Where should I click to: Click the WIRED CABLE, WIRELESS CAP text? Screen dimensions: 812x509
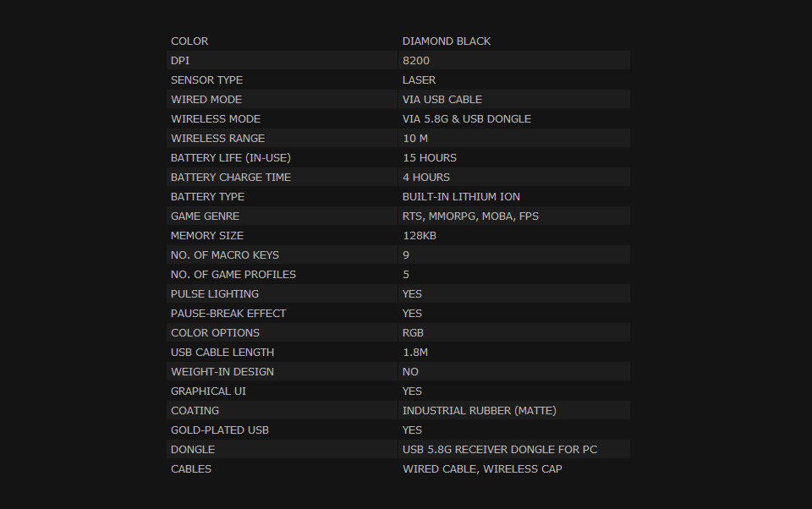tap(482, 469)
